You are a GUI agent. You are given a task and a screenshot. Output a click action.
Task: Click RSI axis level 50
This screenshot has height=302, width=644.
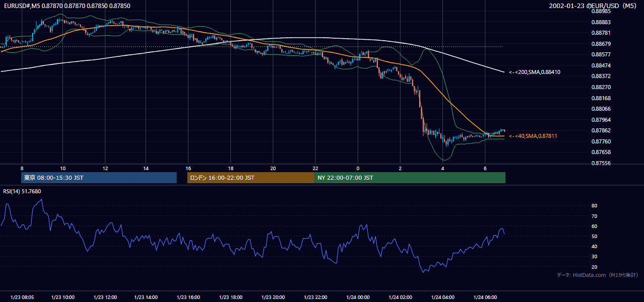595,236
